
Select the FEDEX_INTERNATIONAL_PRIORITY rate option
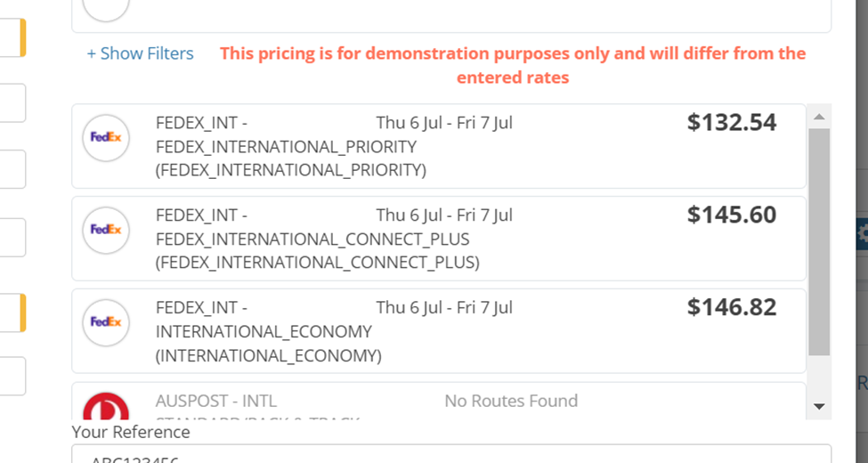tap(286, 146)
